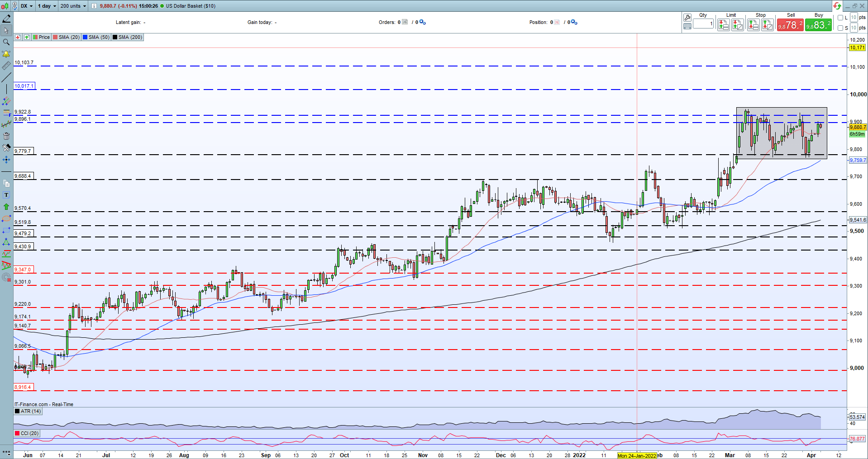Place the second Limit order button

click(738, 25)
